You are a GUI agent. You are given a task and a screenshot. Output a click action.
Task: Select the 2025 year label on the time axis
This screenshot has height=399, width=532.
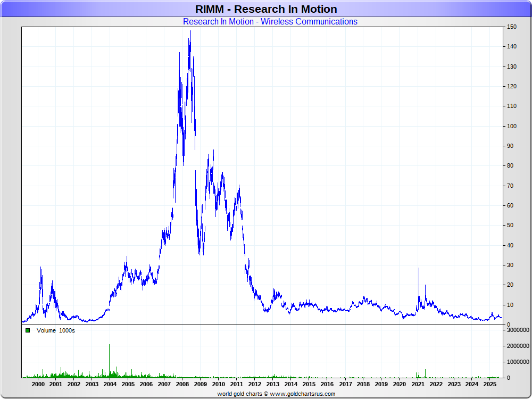coord(489,384)
